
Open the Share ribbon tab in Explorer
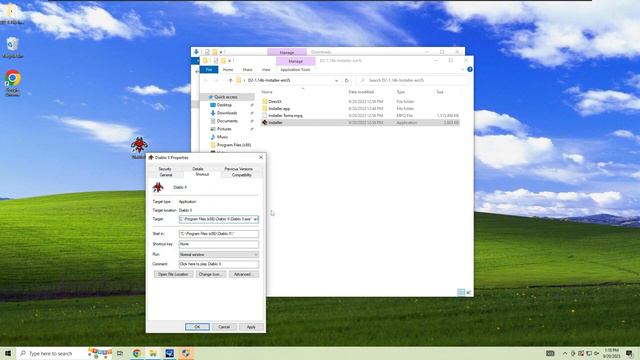tap(247, 70)
